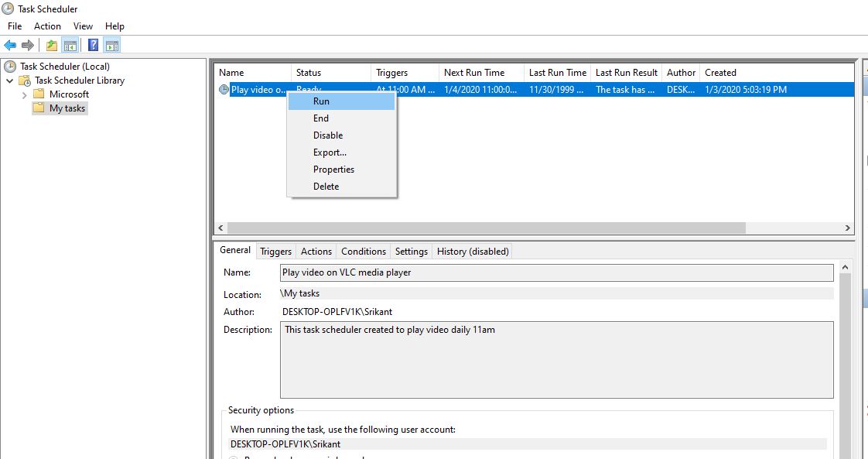868x459 pixels.
Task: Toggle the Show/Hide Console Tree icon
Action: 70,45
